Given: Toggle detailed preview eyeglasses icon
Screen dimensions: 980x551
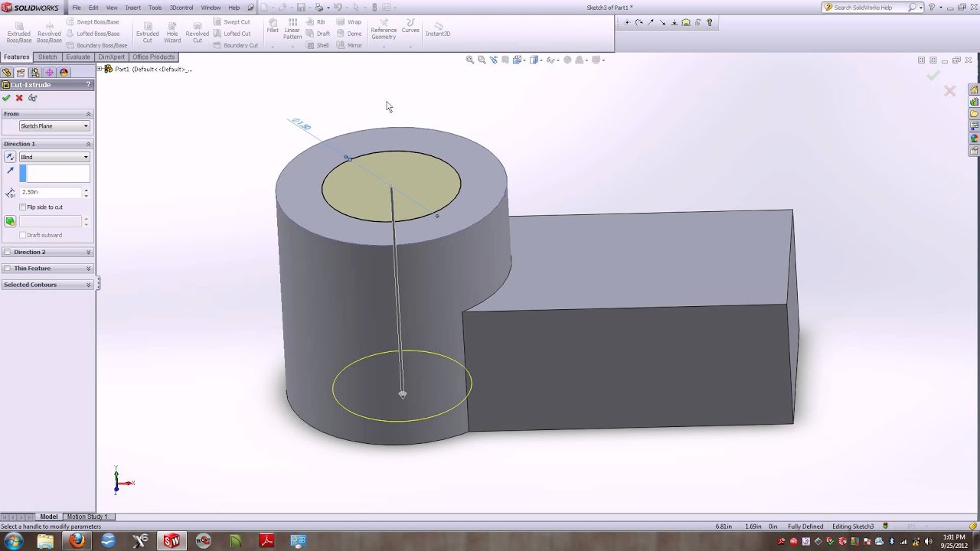Looking at the screenshot, I should pyautogui.click(x=32, y=98).
